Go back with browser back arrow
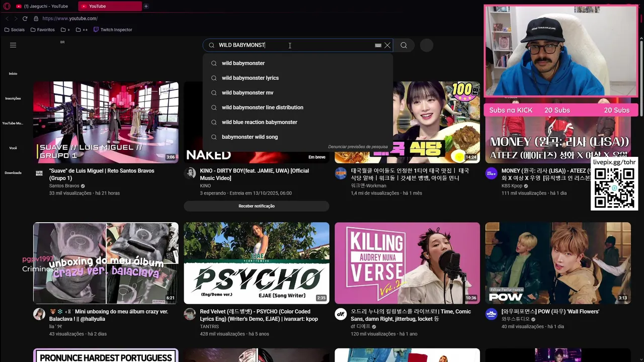Image resolution: width=644 pixels, height=362 pixels. [7, 19]
